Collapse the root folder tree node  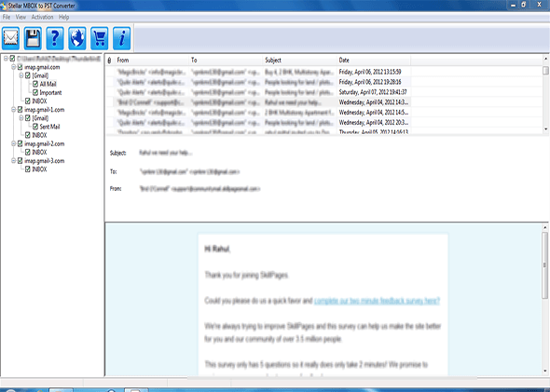coord(6,58)
